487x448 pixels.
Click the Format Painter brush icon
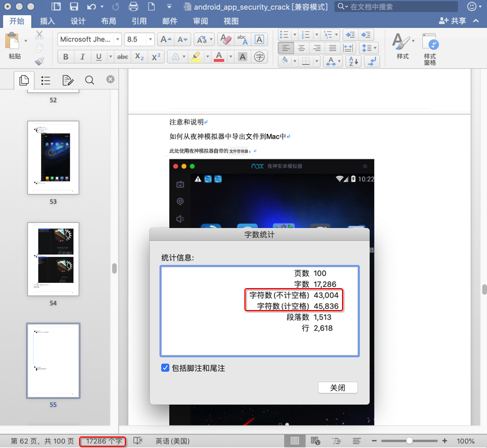pyautogui.click(x=39, y=61)
